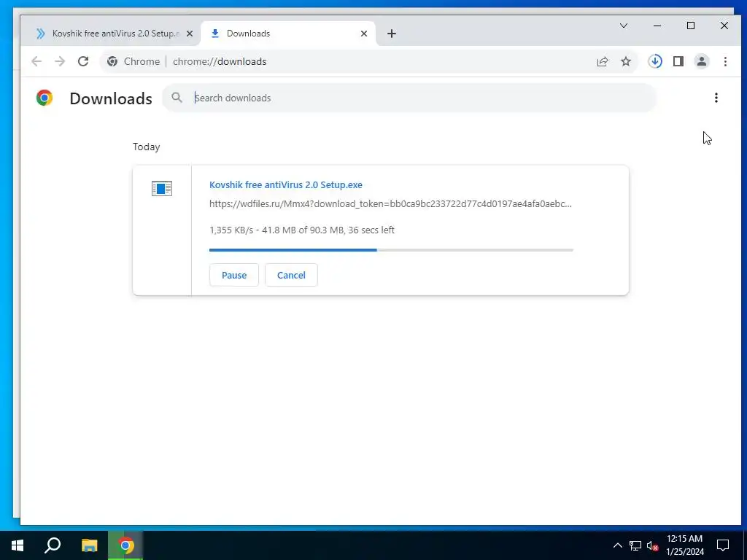Image resolution: width=747 pixels, height=560 pixels.
Task: Open a new tab
Action: 392,34
